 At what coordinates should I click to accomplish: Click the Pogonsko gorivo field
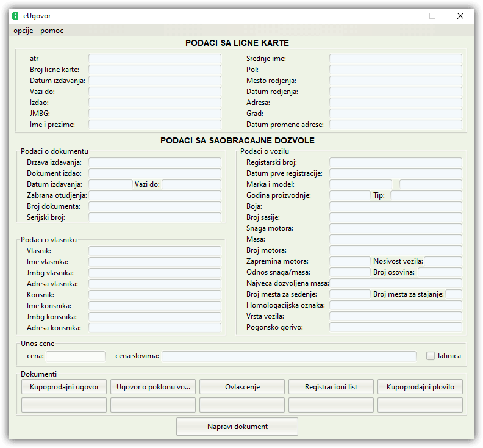pyautogui.click(x=396, y=327)
